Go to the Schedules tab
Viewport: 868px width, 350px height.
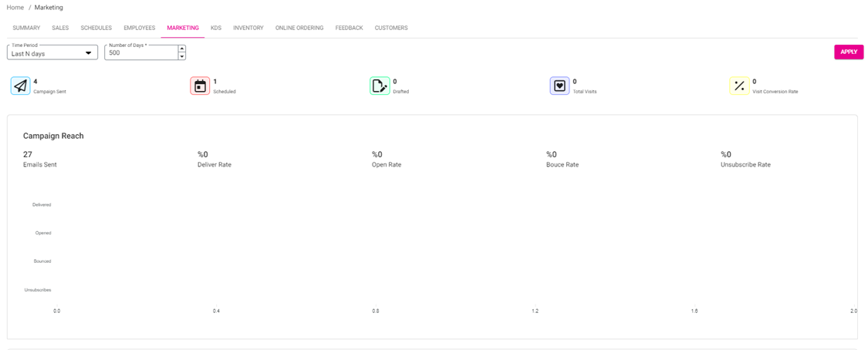tap(96, 28)
